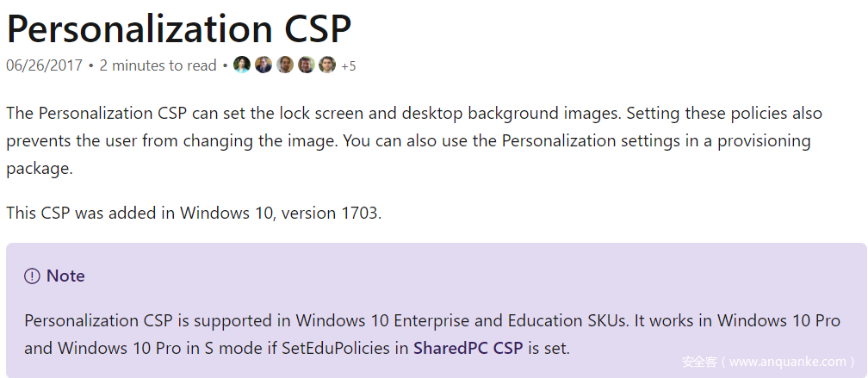
Task: Click the Note info circle icon
Action: point(32,276)
